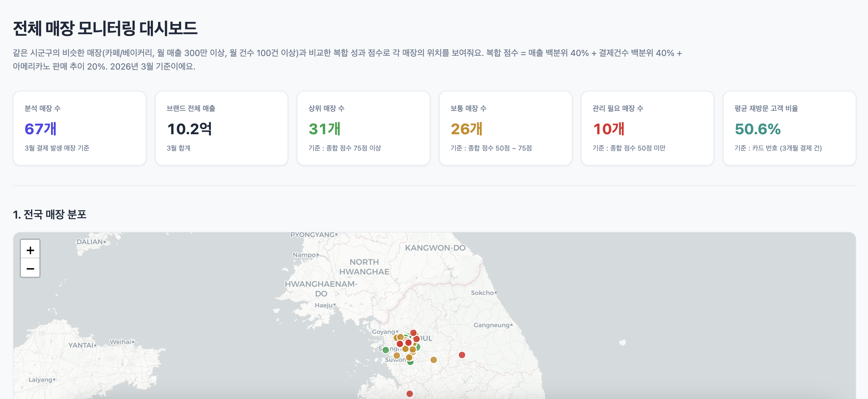868x399 pixels.
Task: Click the YANTAI label on the map
Action: tap(81, 345)
